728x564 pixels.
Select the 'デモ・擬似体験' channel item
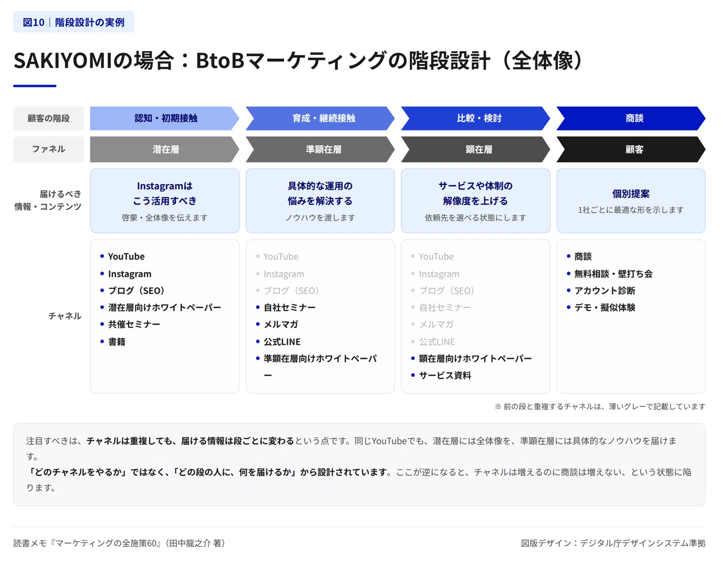(605, 307)
